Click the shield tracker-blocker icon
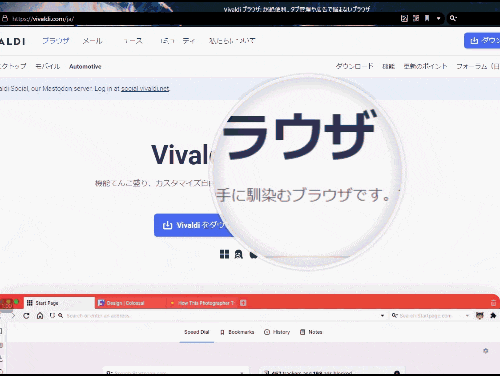Image resolution: width=500 pixels, height=376 pixels. pos(52,315)
